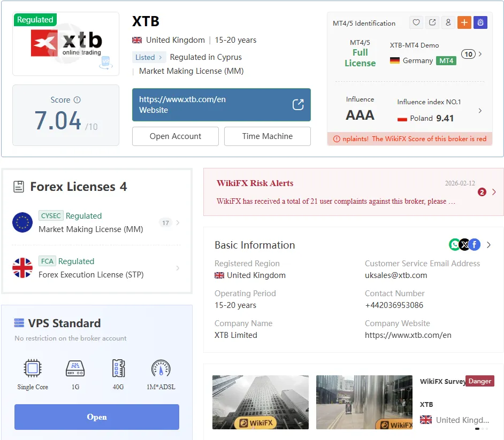Expand the FCA license row chevron
504x440 pixels.
tap(178, 268)
